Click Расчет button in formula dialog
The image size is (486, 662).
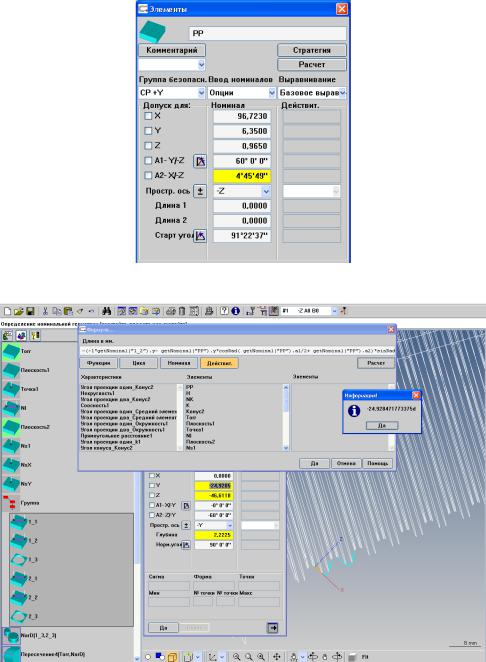click(376, 363)
